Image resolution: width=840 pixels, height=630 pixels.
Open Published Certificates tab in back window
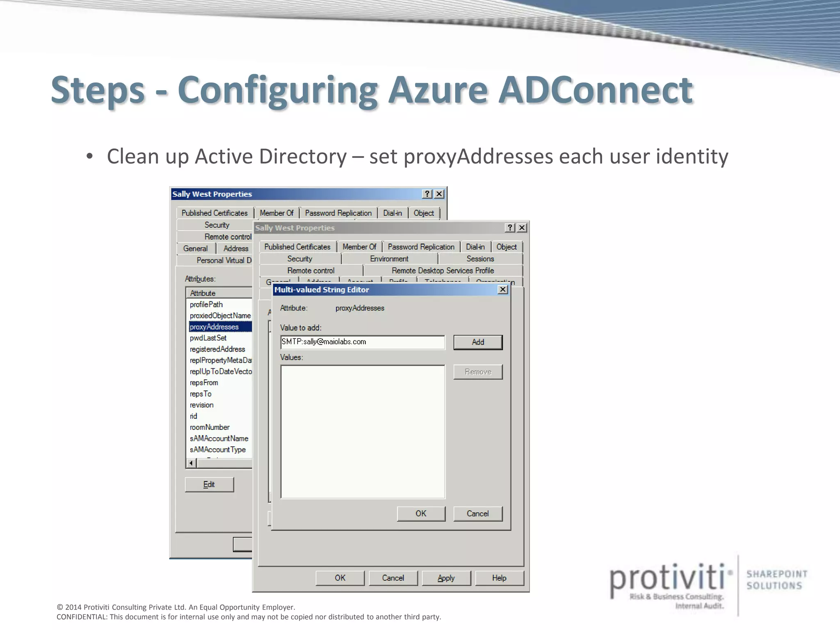pyautogui.click(x=215, y=213)
